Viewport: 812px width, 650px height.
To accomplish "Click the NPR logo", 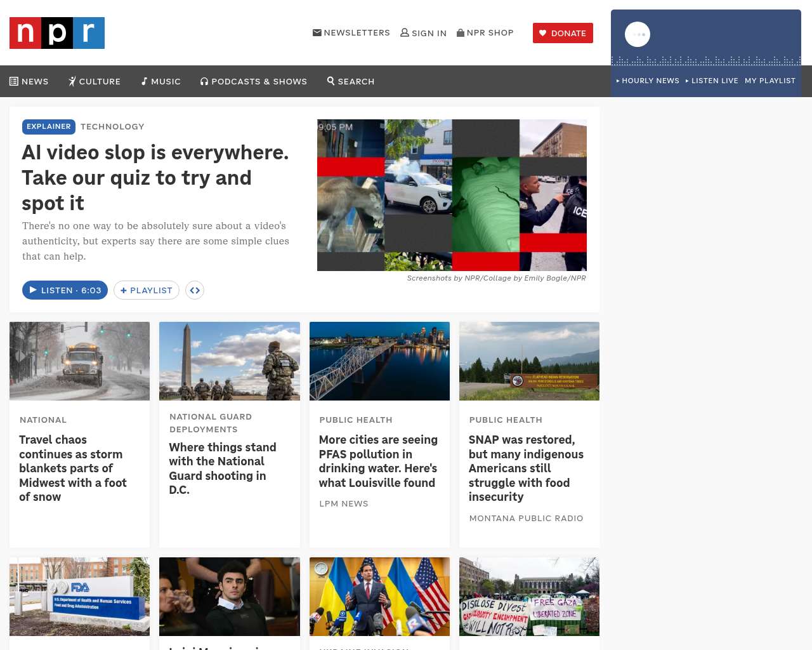I will click(57, 33).
